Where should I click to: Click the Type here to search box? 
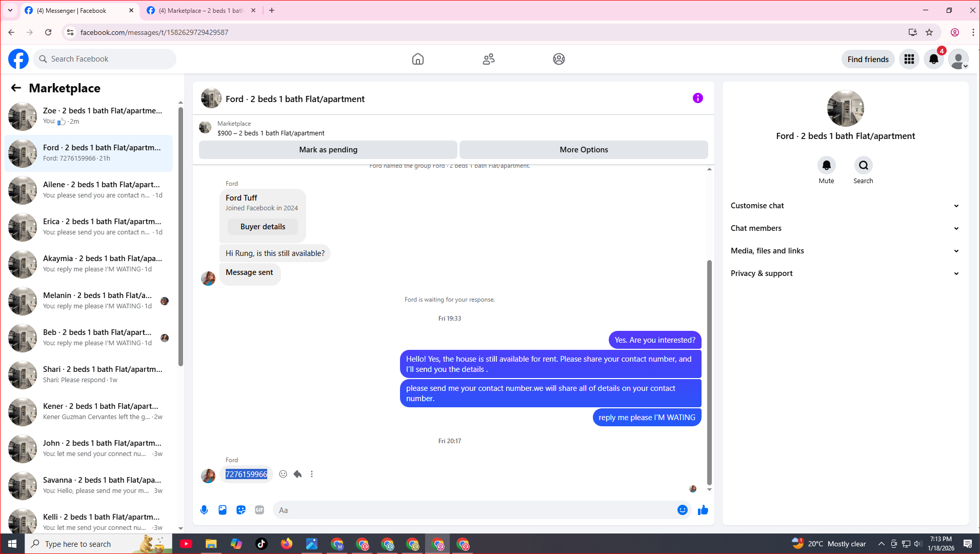[x=98, y=544]
